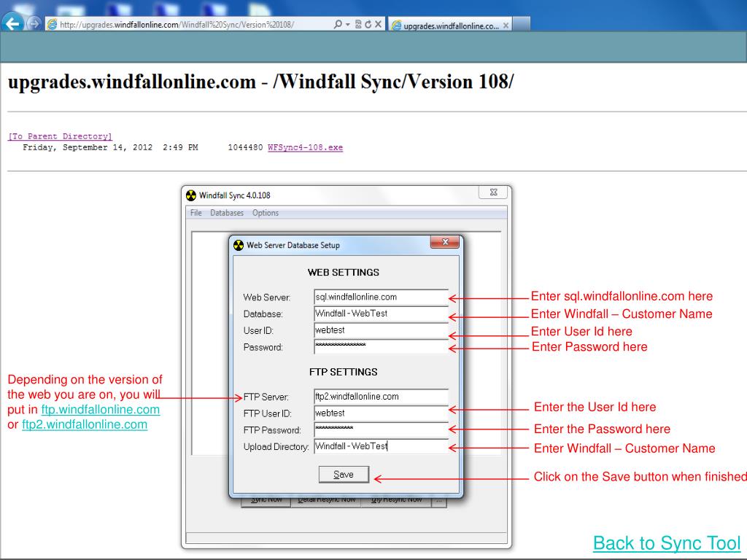This screenshot has height=560, width=747.
Task: Click the Internet Explorer page icon in address bar
Action: [52, 24]
